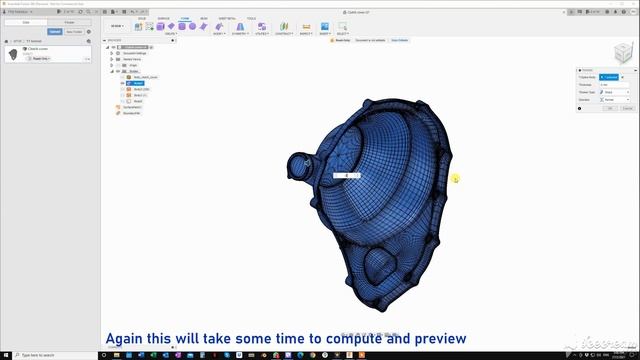Select the purple Box form tool

point(160,27)
